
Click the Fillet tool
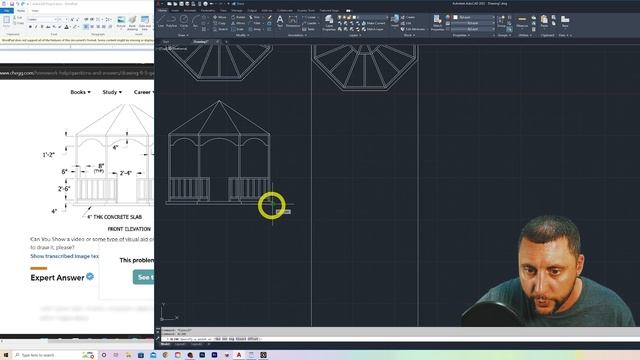coord(255,23)
